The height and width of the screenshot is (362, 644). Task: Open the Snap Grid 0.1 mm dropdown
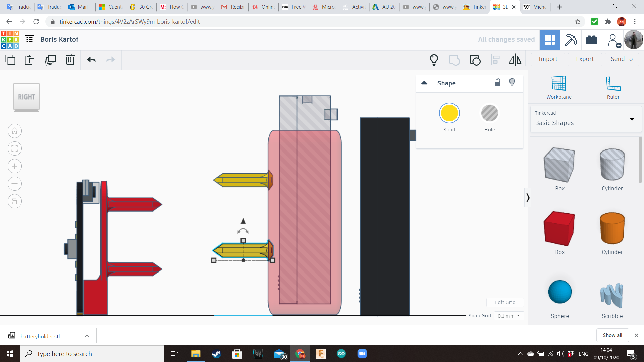[508, 316]
